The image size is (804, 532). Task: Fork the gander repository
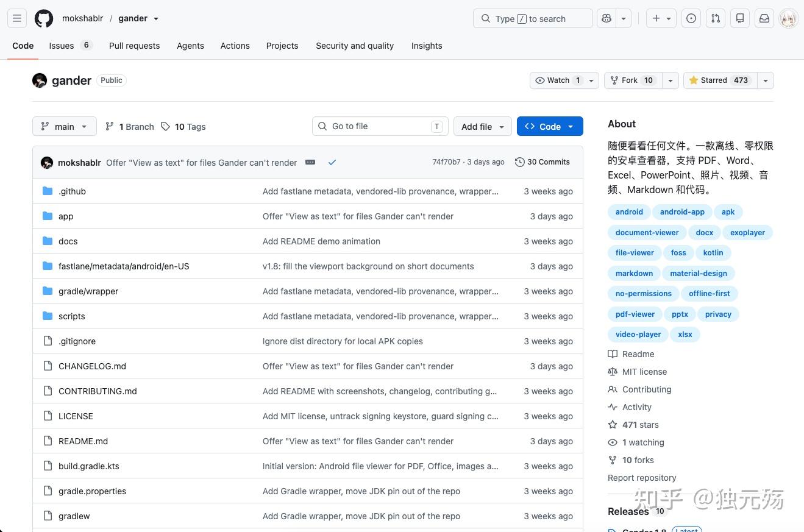click(633, 80)
